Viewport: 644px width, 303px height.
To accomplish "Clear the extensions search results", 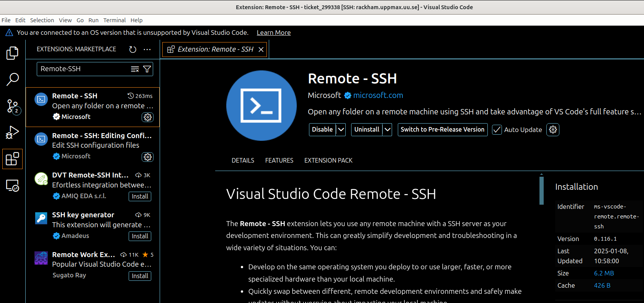I will pos(135,69).
